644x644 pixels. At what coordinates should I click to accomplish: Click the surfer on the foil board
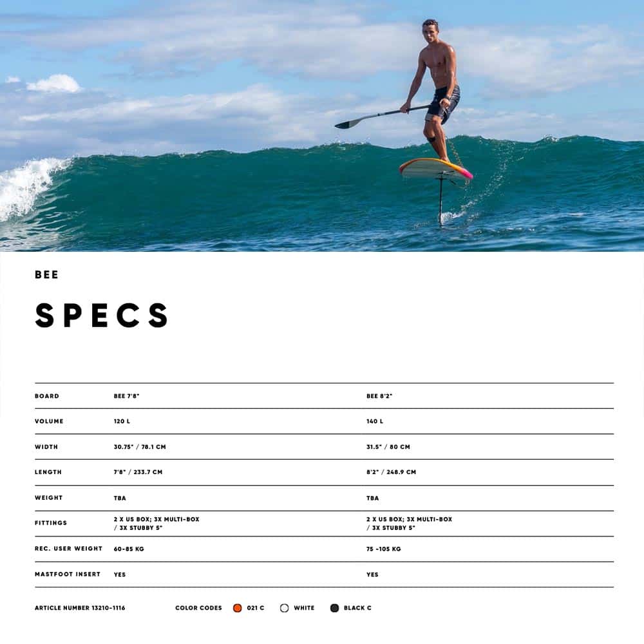tap(433, 90)
